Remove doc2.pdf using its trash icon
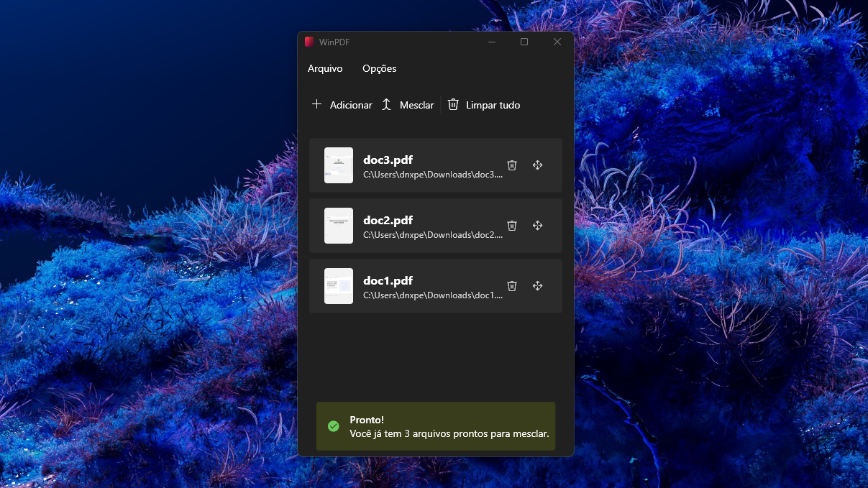Screen dimensions: 868x488 [512, 226]
